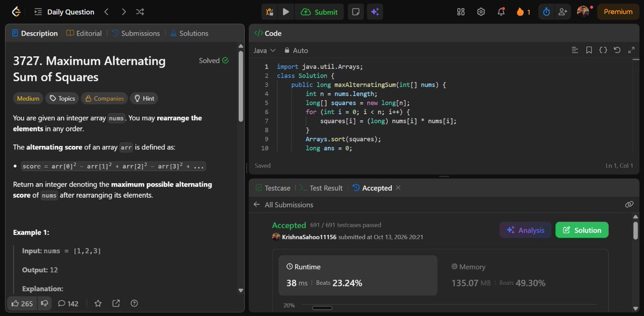Open the 142 comments
The height and width of the screenshot is (316, 644).
(x=68, y=304)
